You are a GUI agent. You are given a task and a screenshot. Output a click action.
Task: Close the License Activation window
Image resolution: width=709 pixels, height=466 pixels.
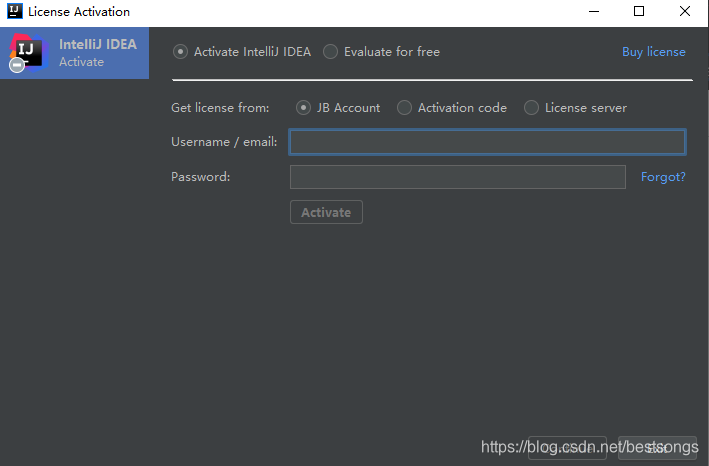[x=685, y=11]
